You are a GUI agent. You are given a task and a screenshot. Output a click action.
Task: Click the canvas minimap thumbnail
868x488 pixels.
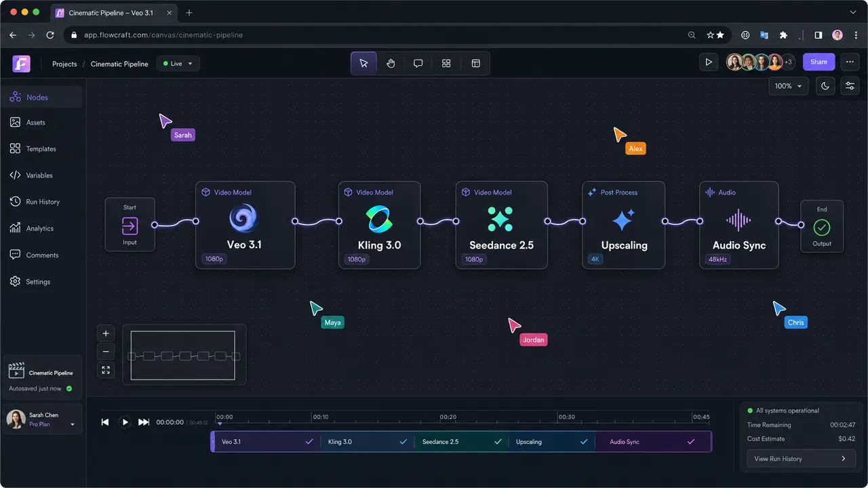(x=184, y=355)
